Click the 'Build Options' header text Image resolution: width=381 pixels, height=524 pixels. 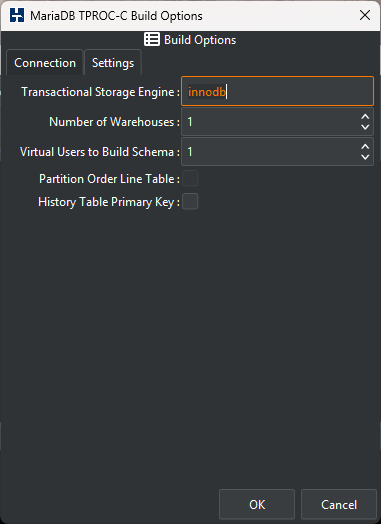click(200, 40)
